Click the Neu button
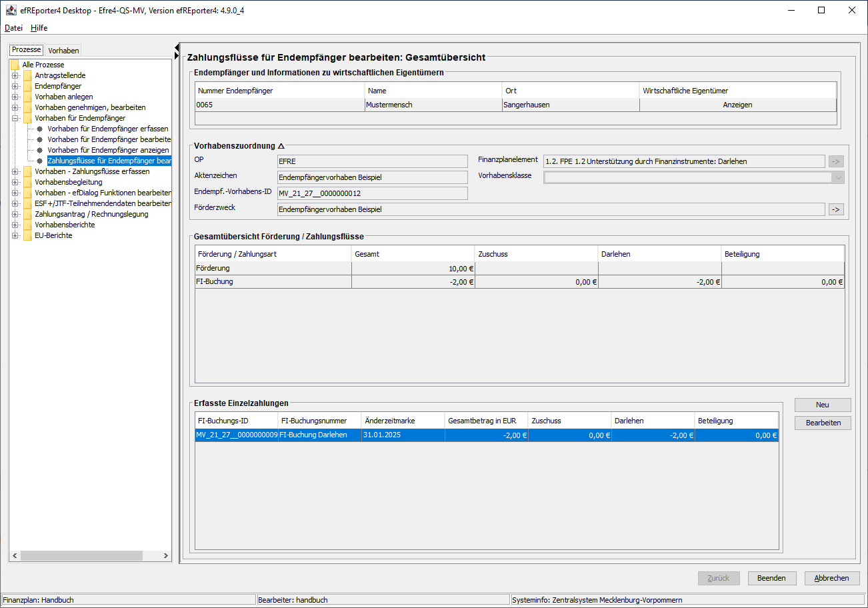This screenshot has width=868, height=608. [x=823, y=405]
